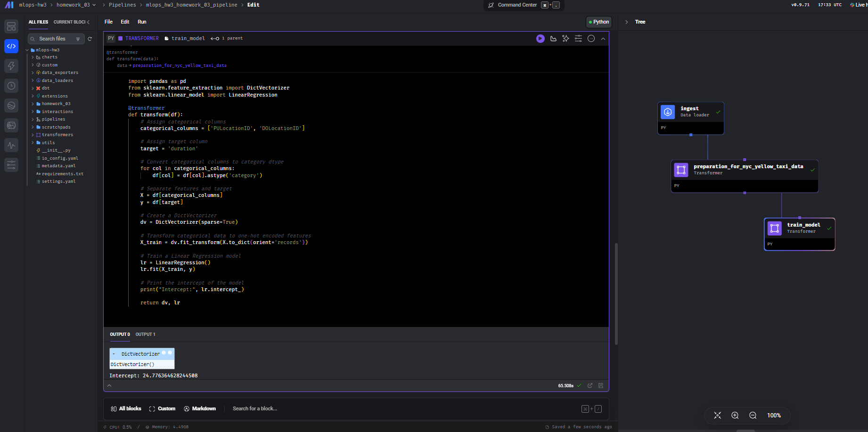The height and width of the screenshot is (432, 868).
Task: Reset graph view with the fit-to-center icon
Action: pos(717,415)
